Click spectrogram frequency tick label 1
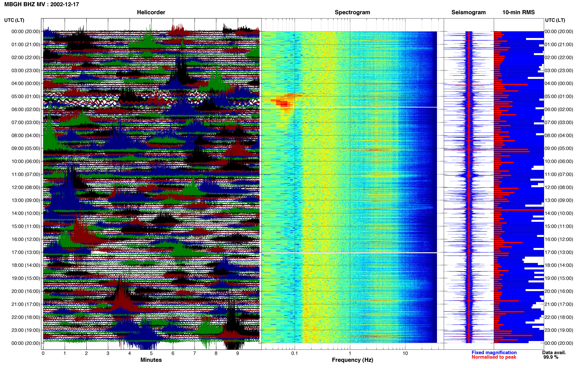This screenshot has height=368, width=588. [x=350, y=353]
